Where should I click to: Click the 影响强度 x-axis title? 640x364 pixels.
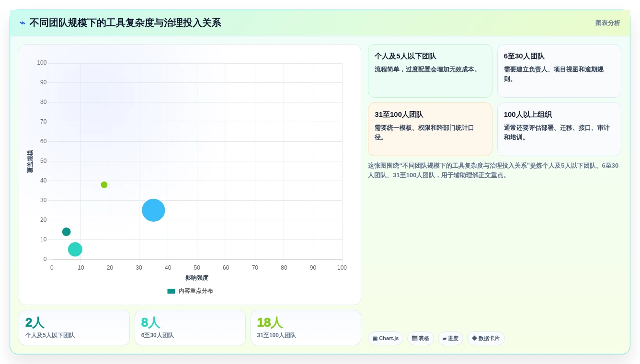click(x=197, y=278)
